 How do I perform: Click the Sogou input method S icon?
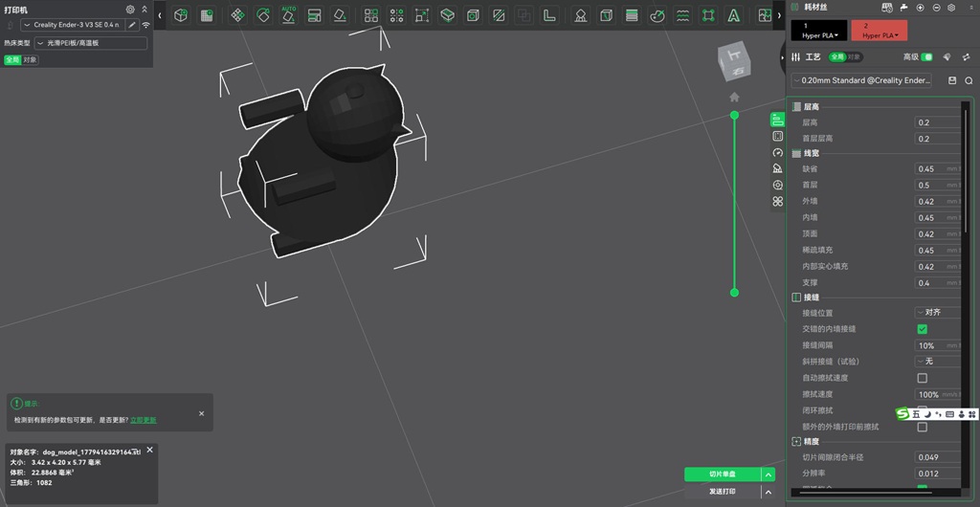pyautogui.click(x=902, y=414)
